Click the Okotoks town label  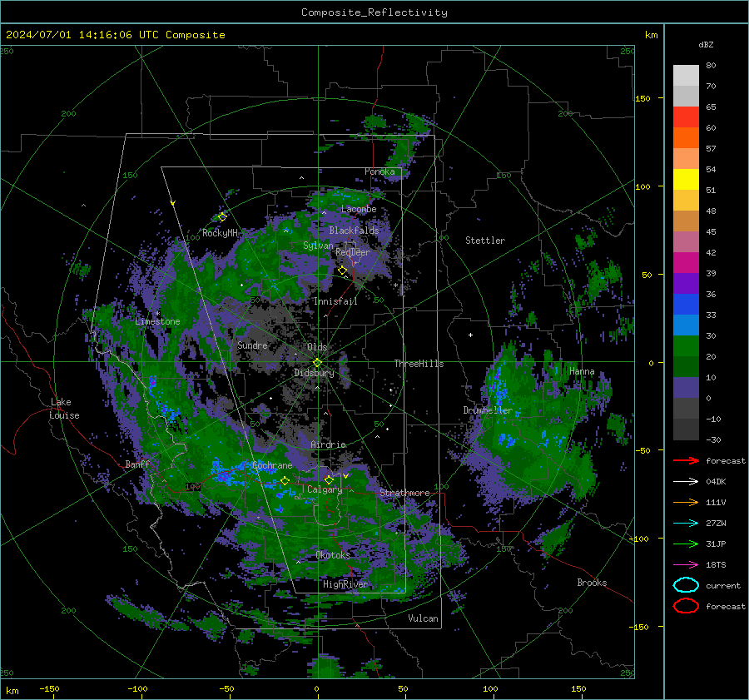tap(333, 555)
